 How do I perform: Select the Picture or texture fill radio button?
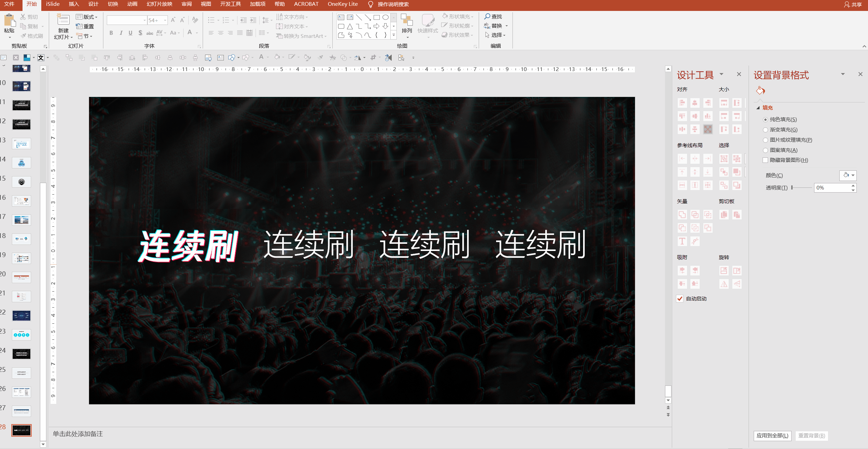click(765, 140)
